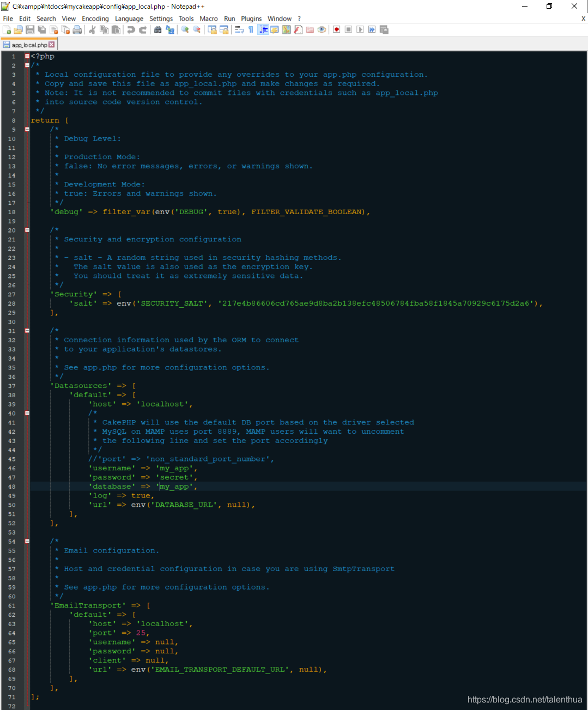Screen dimensions: 588x710
Task: Create a new file with New toolbar icon
Action: coord(7,29)
